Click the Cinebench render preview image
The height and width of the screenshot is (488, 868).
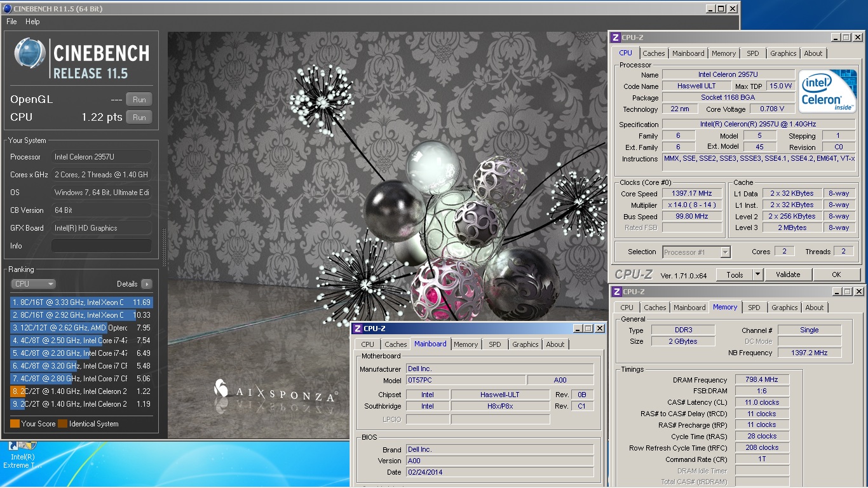(x=453, y=234)
